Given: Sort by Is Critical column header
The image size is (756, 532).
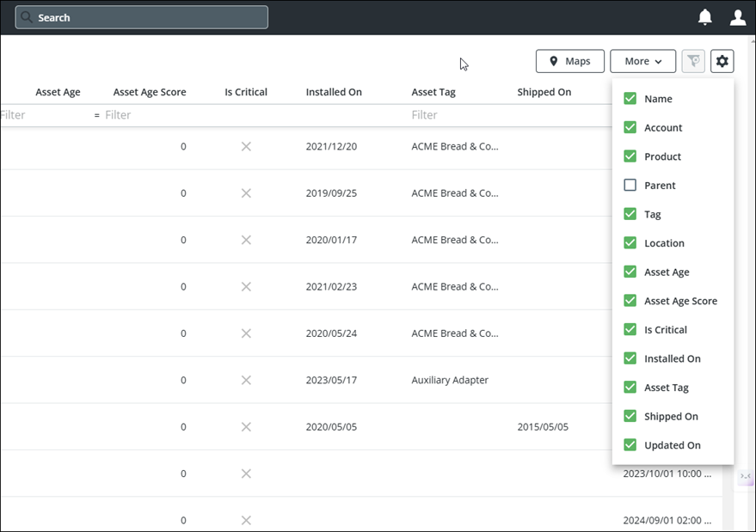Looking at the screenshot, I should click(246, 92).
